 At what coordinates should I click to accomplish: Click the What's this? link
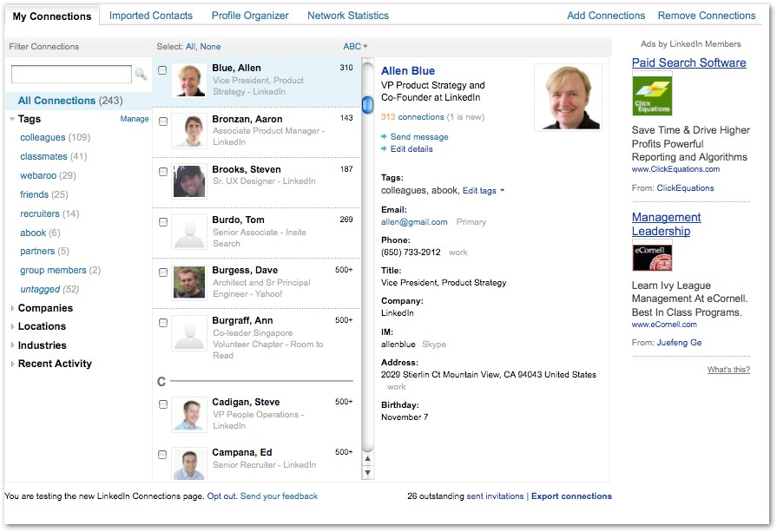click(728, 370)
